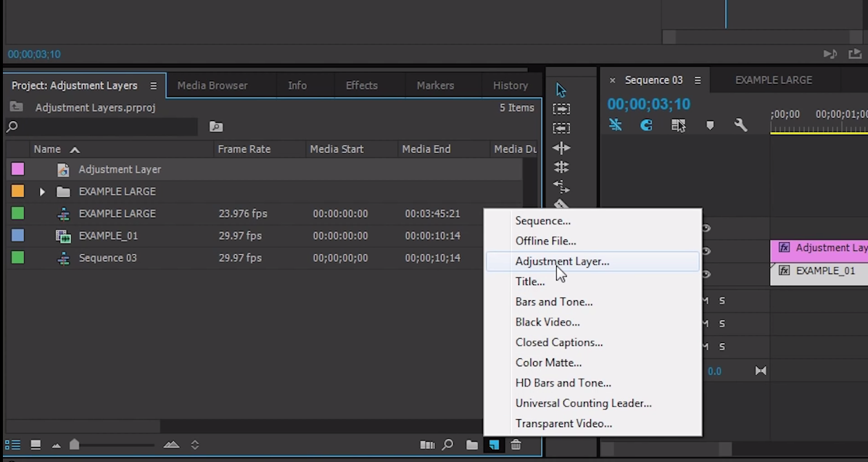The height and width of the screenshot is (462, 868).
Task: Click the parent folder icon beside Adjustment Layers.prproj
Action: pyautogui.click(x=16, y=107)
